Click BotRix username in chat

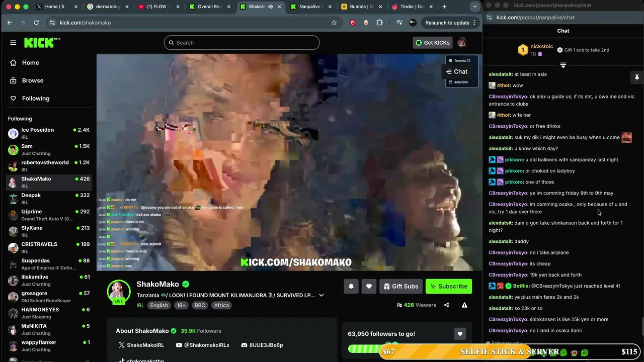521,286
